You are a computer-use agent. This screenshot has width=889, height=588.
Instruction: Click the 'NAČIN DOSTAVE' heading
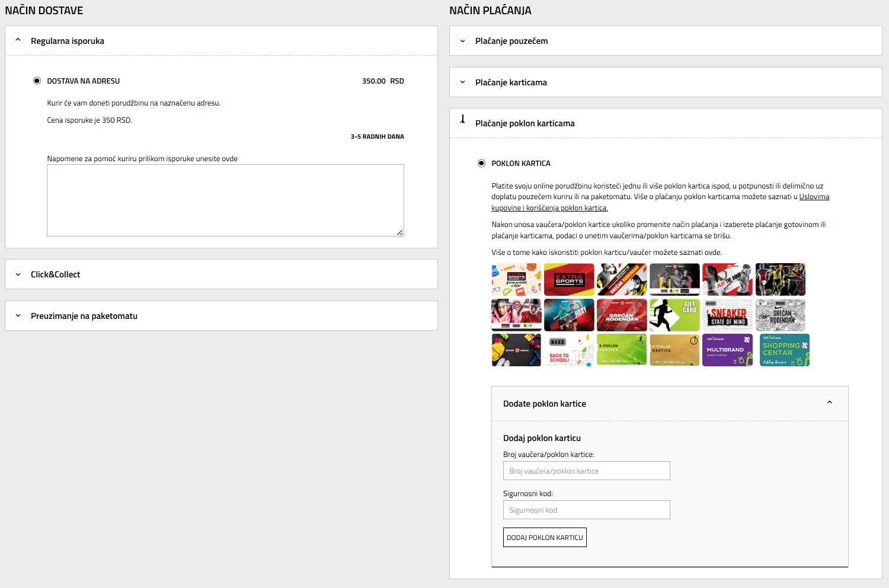click(x=44, y=11)
